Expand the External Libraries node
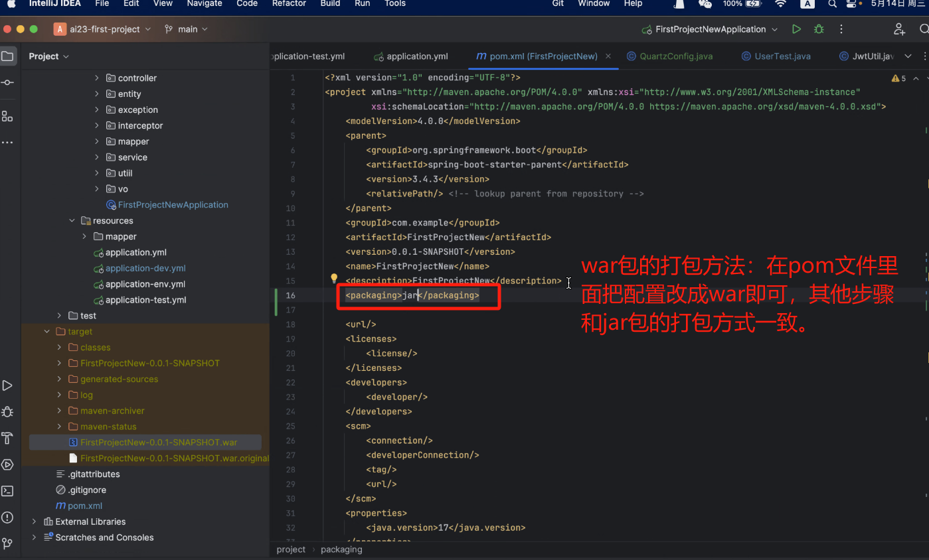This screenshot has width=929, height=560. pos(34,522)
